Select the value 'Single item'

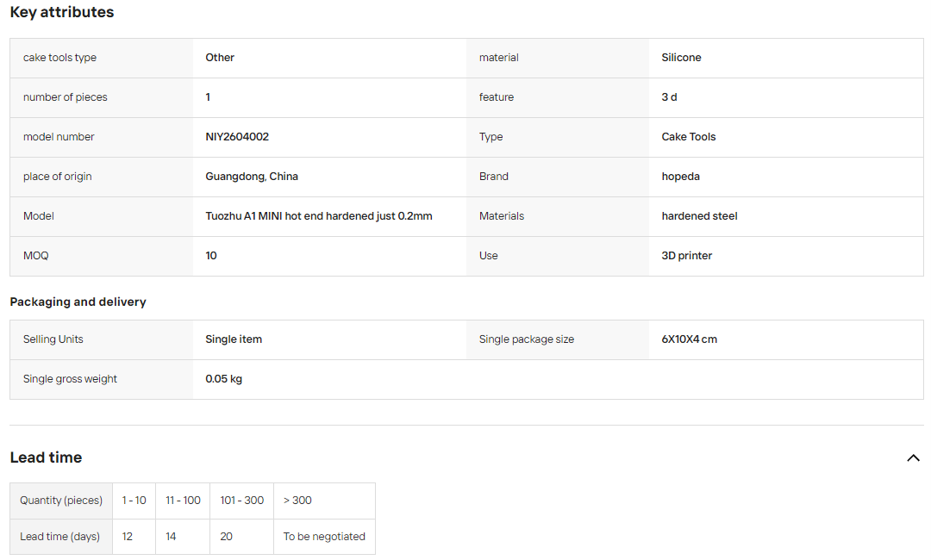pos(234,340)
